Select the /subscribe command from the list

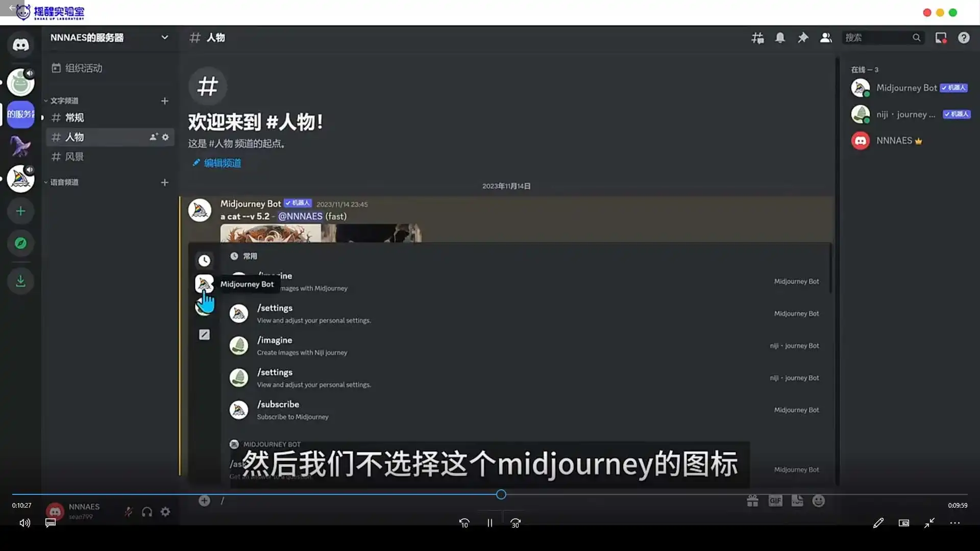click(278, 404)
